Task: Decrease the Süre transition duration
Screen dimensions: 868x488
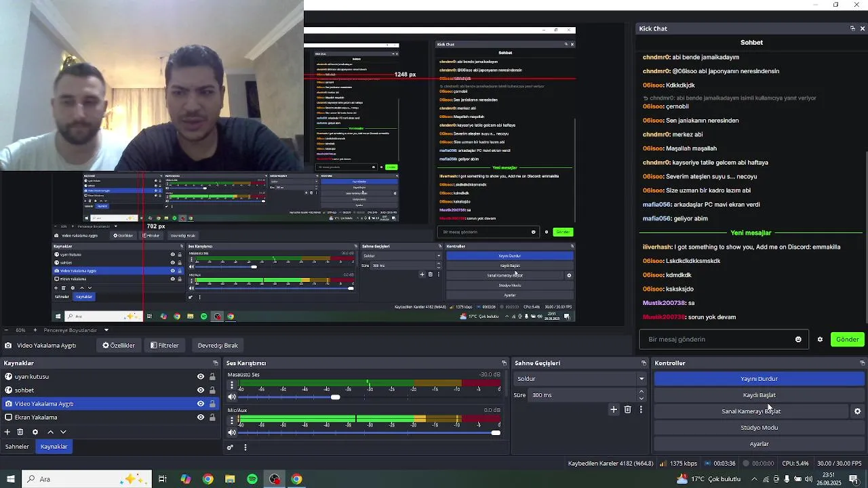Action: [642, 398]
